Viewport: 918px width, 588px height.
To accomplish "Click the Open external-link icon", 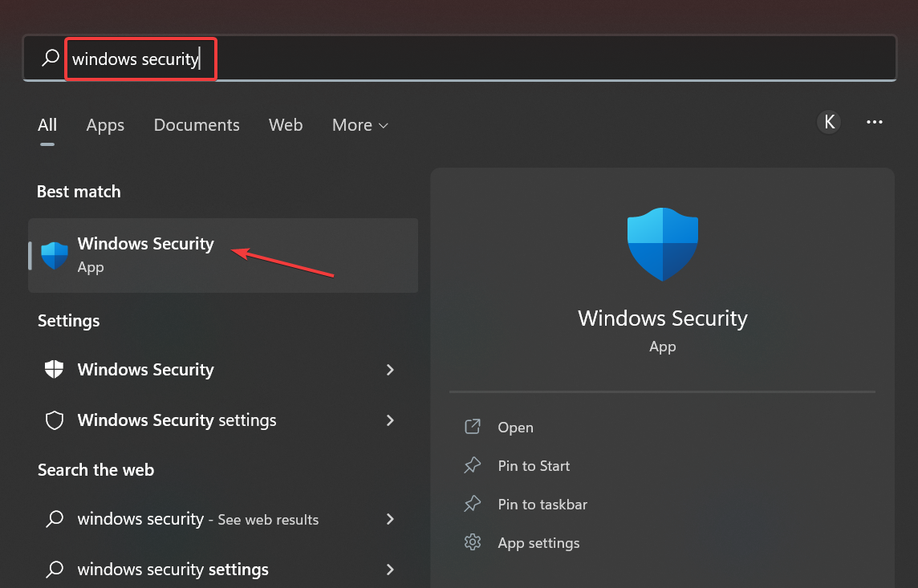I will coord(473,428).
